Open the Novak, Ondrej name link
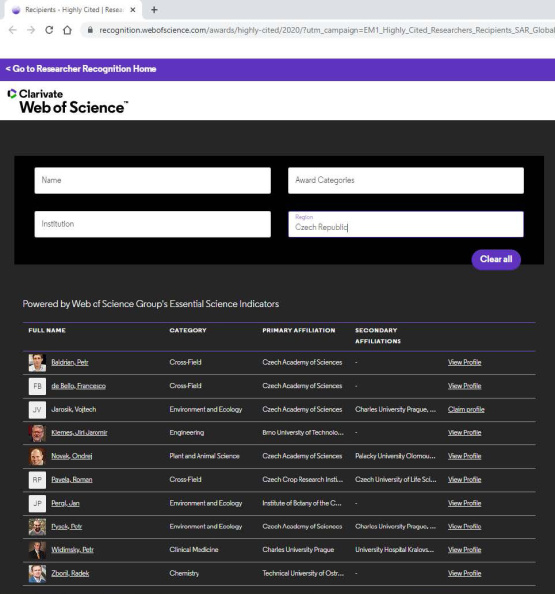Viewport: 555px width, 594px height. (x=72, y=456)
